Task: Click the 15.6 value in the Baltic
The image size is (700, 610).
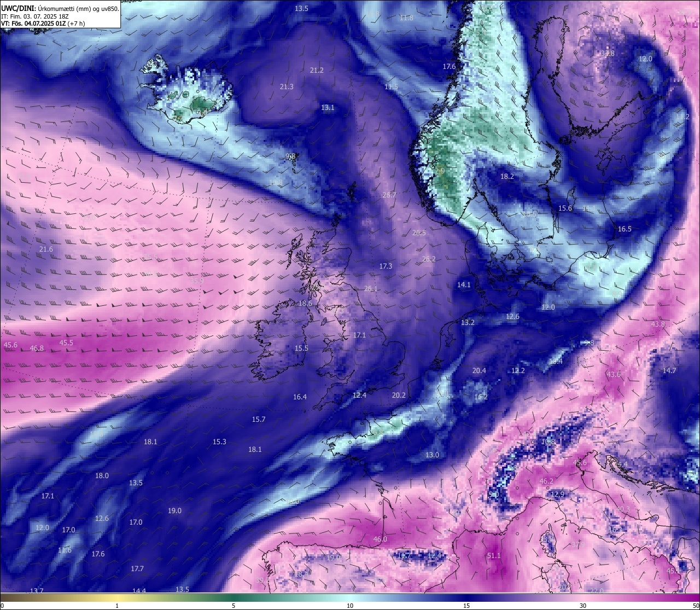Action: [x=565, y=208]
